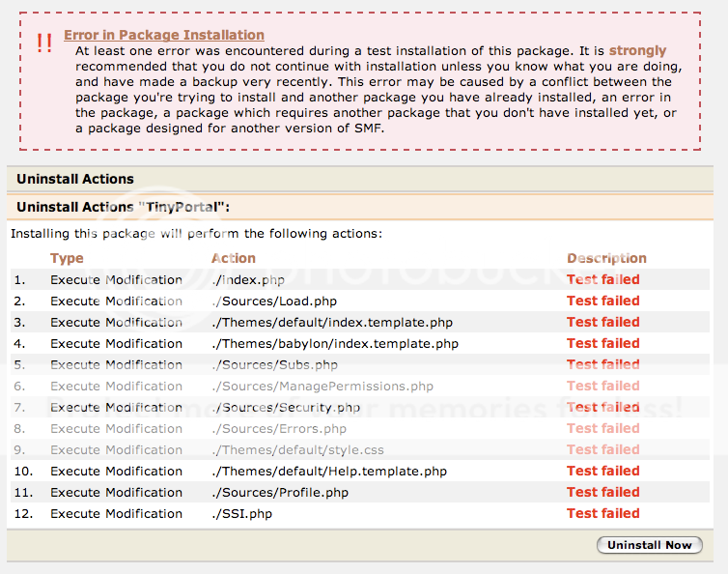Click the Description column header
This screenshot has width=728, height=574.
coord(606,258)
